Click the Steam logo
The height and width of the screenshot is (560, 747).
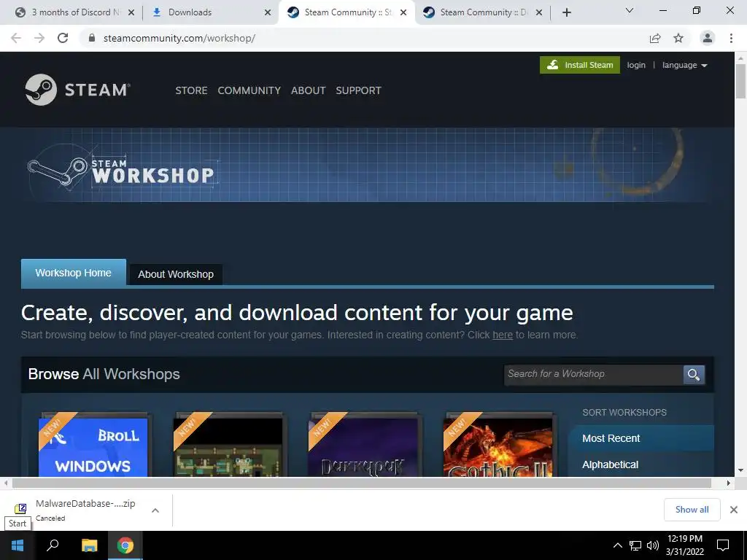pos(77,90)
